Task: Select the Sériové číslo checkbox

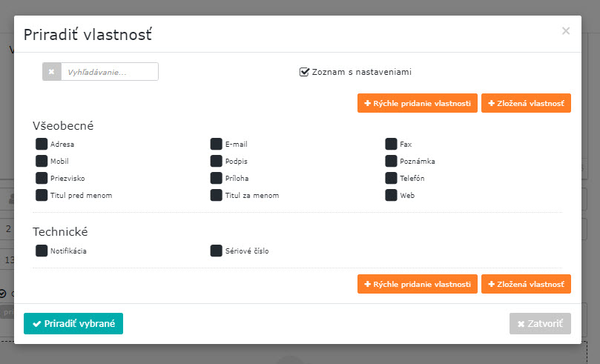Action: (x=216, y=251)
